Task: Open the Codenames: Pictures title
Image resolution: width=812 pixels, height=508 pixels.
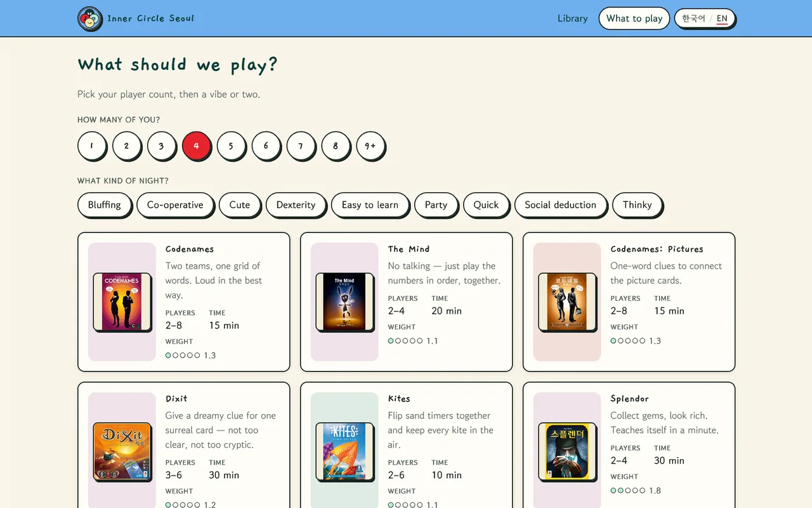Action: pos(657,249)
